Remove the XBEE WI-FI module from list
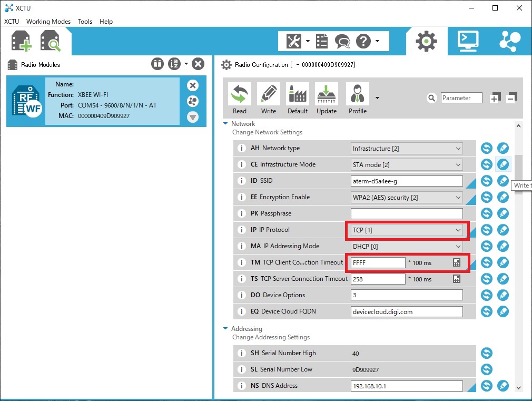 pos(193,85)
